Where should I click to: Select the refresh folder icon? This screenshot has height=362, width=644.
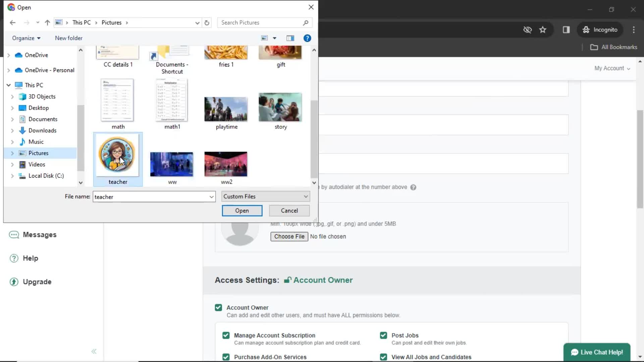[x=207, y=22]
